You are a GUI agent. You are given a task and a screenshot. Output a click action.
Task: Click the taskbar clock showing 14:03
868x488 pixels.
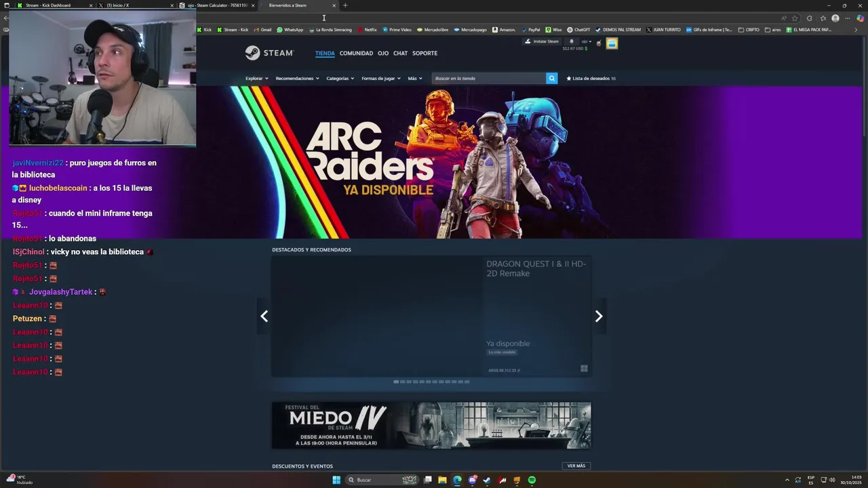coord(851,480)
